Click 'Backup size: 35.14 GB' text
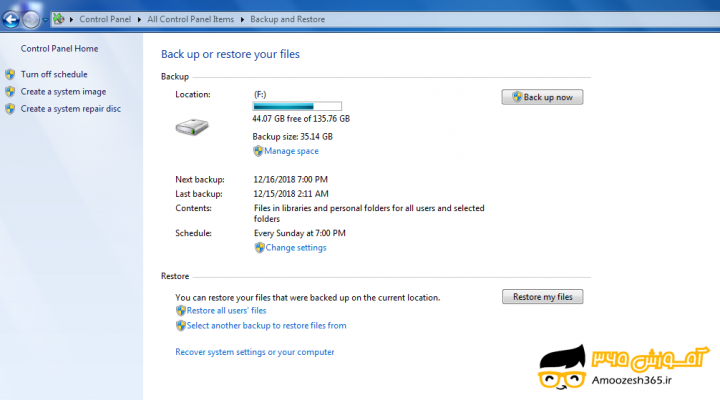 point(292,137)
